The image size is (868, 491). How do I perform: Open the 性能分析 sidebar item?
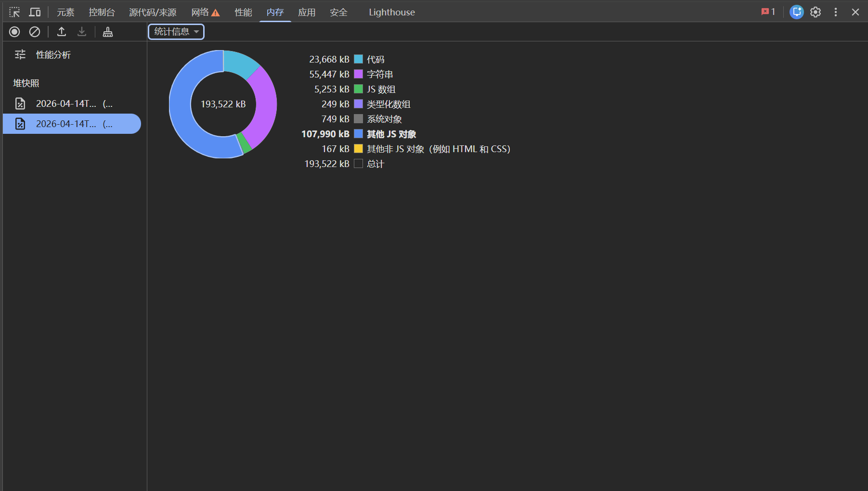(53, 55)
